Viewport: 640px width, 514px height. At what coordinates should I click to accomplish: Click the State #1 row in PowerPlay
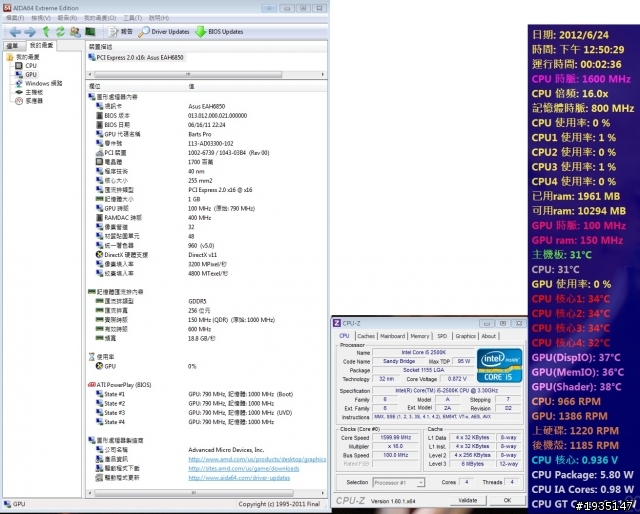(207, 394)
